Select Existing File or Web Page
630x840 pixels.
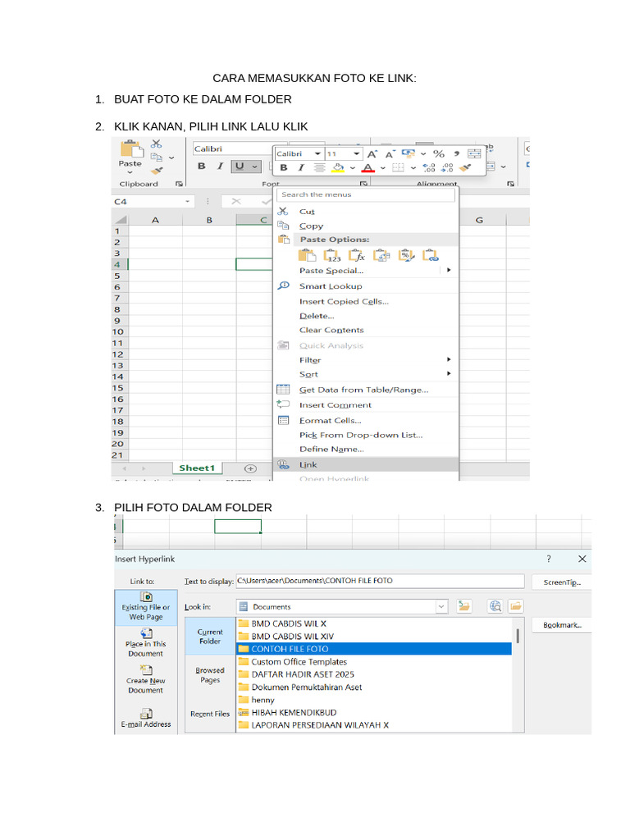click(x=146, y=608)
